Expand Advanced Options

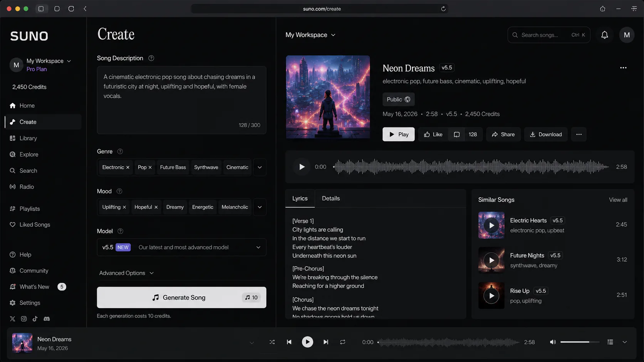(x=126, y=273)
